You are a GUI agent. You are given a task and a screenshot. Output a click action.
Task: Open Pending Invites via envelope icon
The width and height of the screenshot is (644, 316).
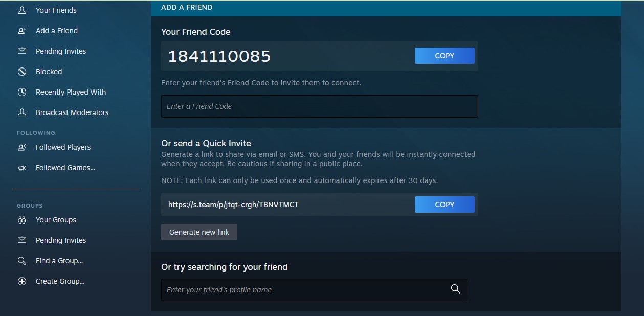click(21, 51)
